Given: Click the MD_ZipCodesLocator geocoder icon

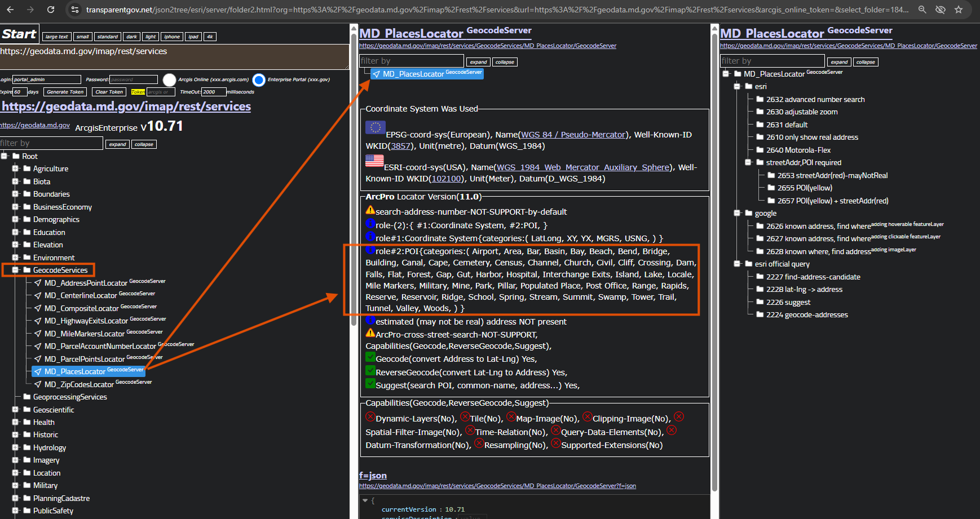Looking at the screenshot, I should point(38,384).
